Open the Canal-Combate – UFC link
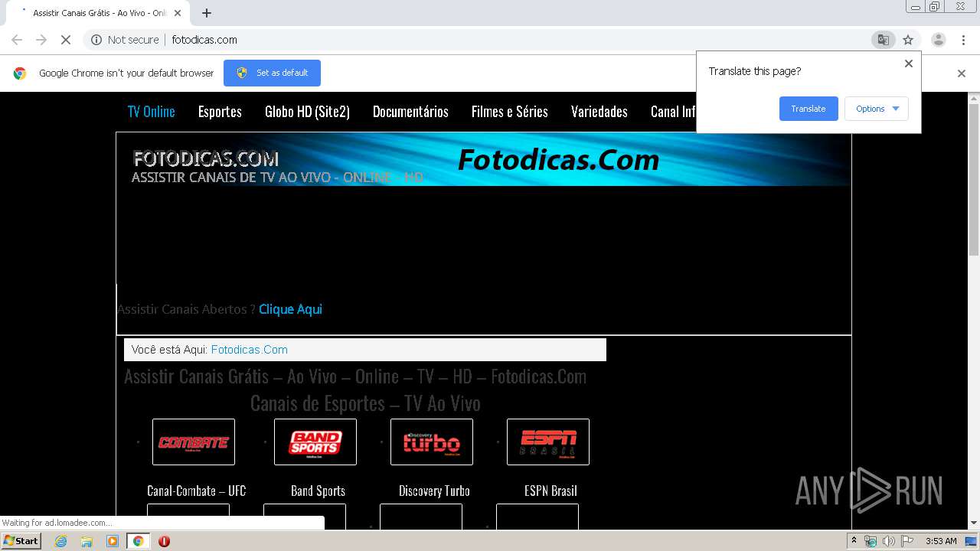The height and width of the screenshot is (551, 980). 197,491
